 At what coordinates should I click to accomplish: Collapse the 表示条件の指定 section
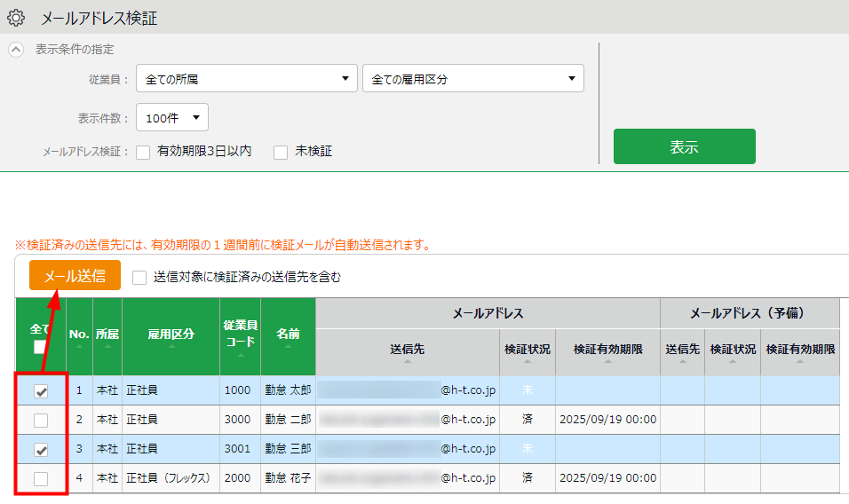point(16,50)
